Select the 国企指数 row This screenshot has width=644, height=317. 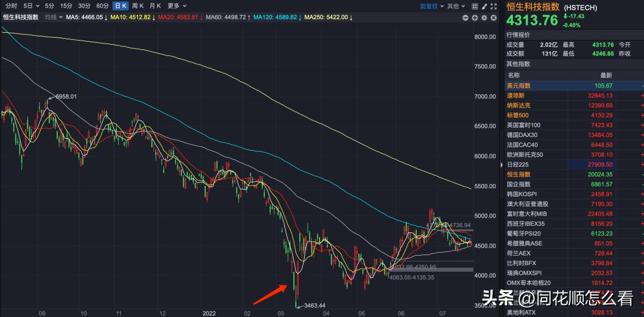pyautogui.click(x=574, y=184)
